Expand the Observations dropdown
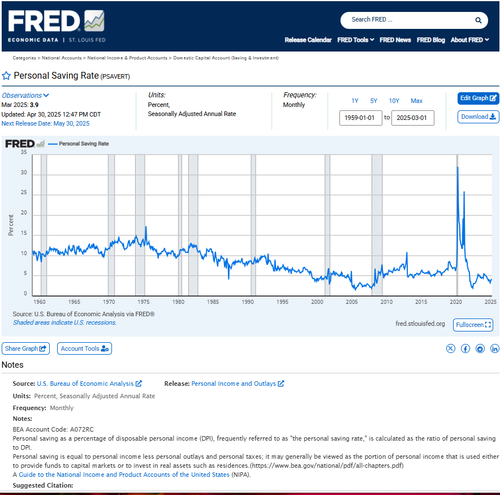This screenshot has width=500, height=495. coord(25,95)
